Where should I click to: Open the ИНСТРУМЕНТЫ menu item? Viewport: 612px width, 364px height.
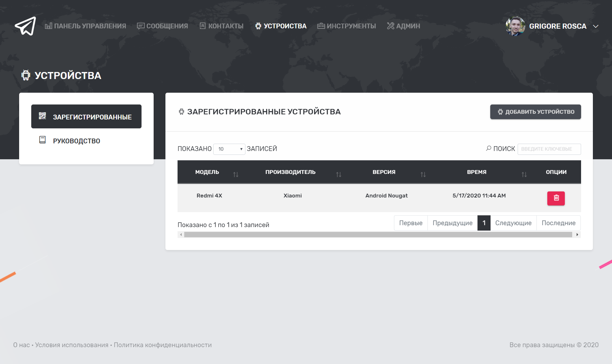click(x=347, y=26)
